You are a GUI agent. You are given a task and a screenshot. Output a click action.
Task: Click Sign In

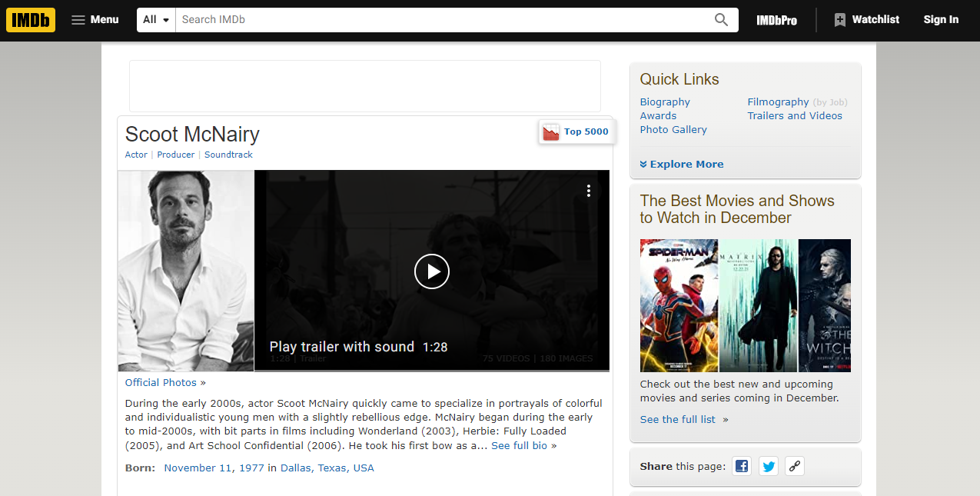[941, 20]
